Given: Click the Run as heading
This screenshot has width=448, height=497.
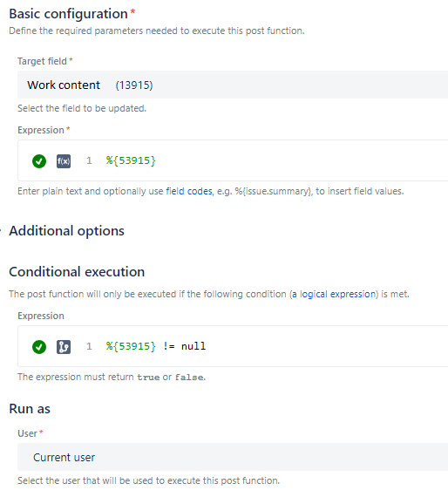Looking at the screenshot, I should [30, 409].
